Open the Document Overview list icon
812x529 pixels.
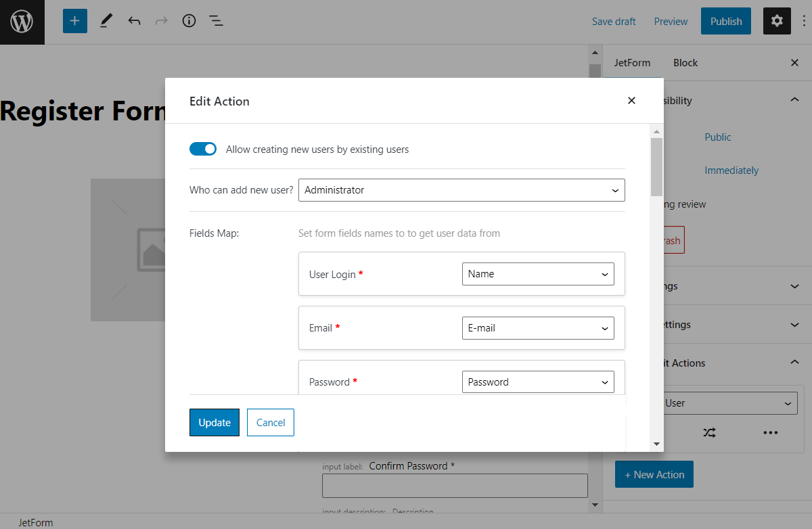216,21
